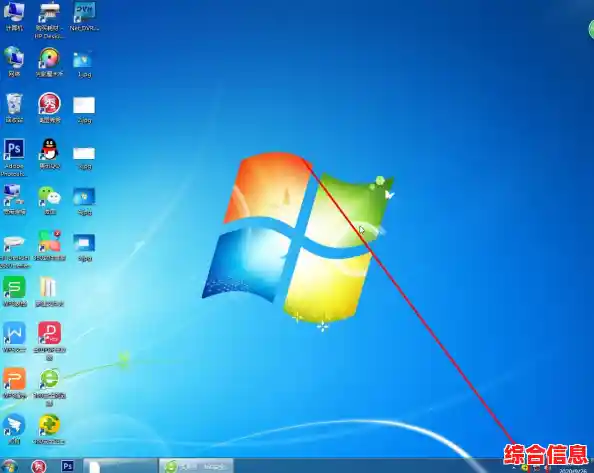The width and height of the screenshot is (594, 473).
Task: Open the Computer desktop icon
Action: pyautogui.click(x=14, y=16)
